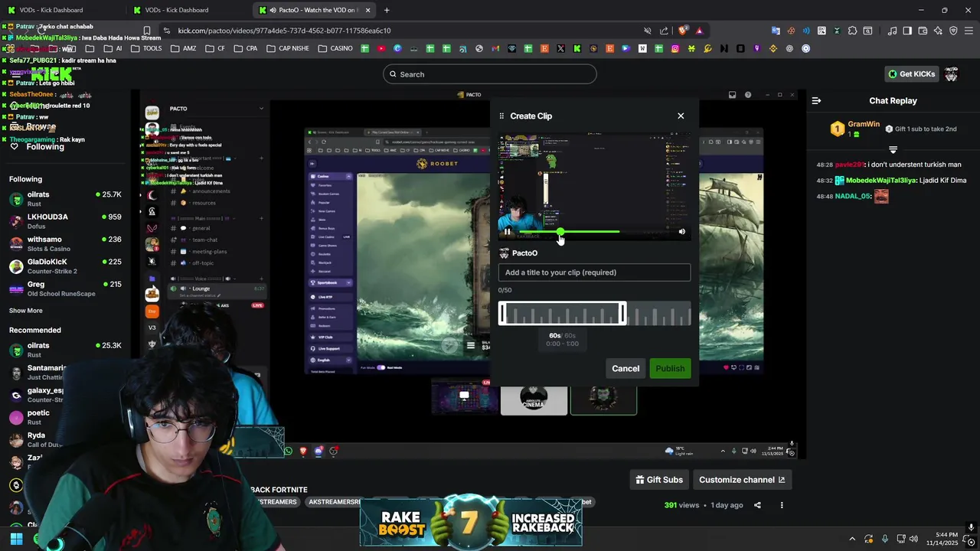Screen dimensions: 980x551
Task: Open Customize channel link
Action: pos(742,480)
